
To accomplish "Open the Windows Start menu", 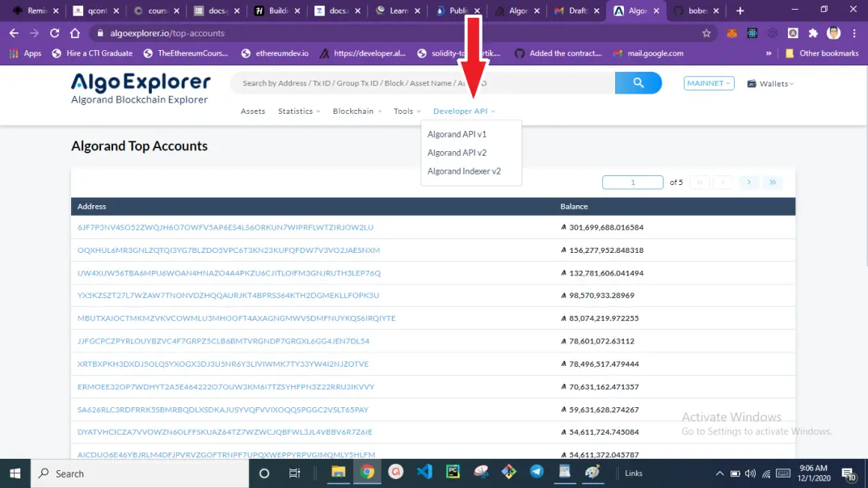I will pyautogui.click(x=15, y=473).
